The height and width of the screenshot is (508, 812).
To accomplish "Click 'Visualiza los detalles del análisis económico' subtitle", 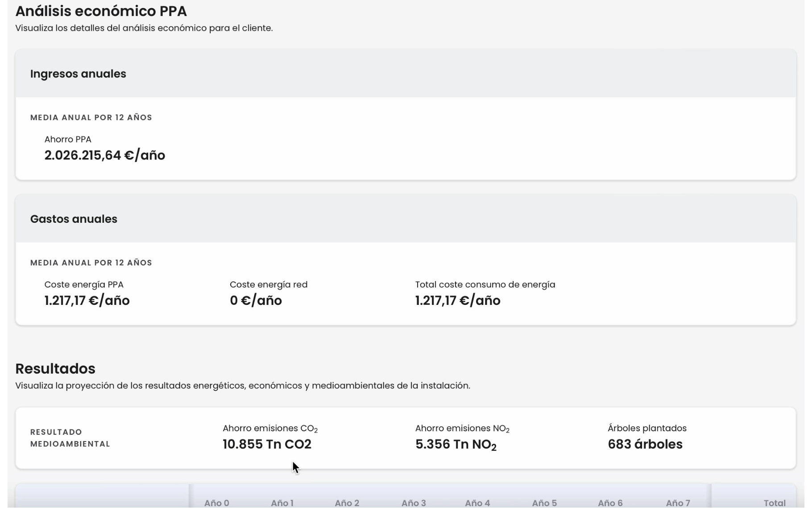I will tap(144, 28).
